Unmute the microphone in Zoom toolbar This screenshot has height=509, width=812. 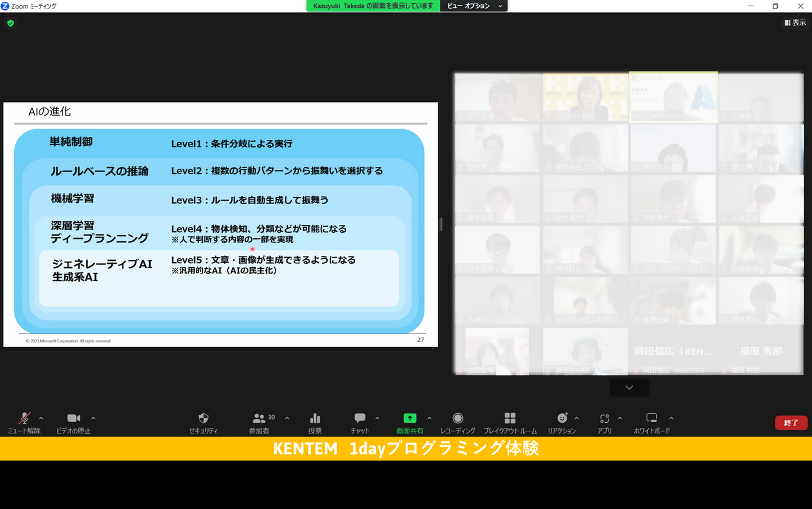(24, 418)
